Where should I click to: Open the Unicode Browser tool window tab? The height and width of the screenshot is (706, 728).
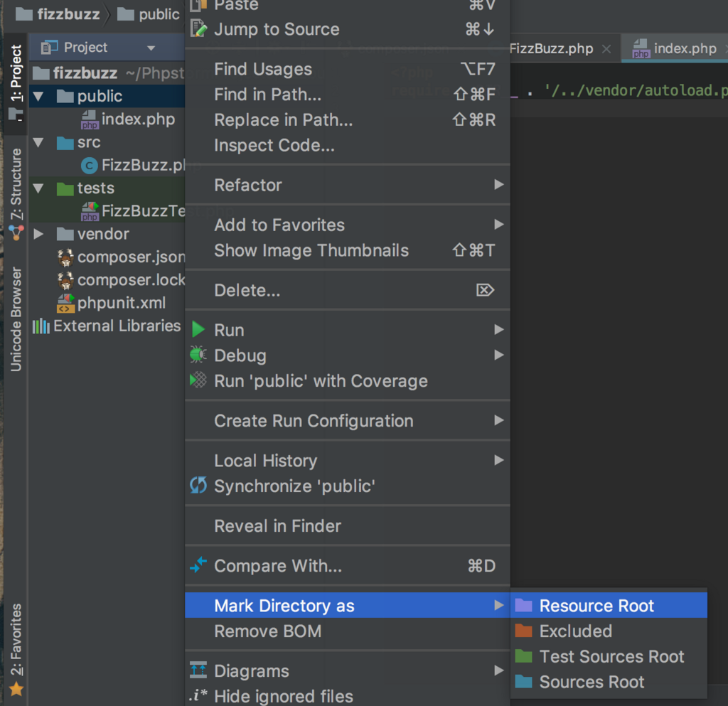[16, 319]
